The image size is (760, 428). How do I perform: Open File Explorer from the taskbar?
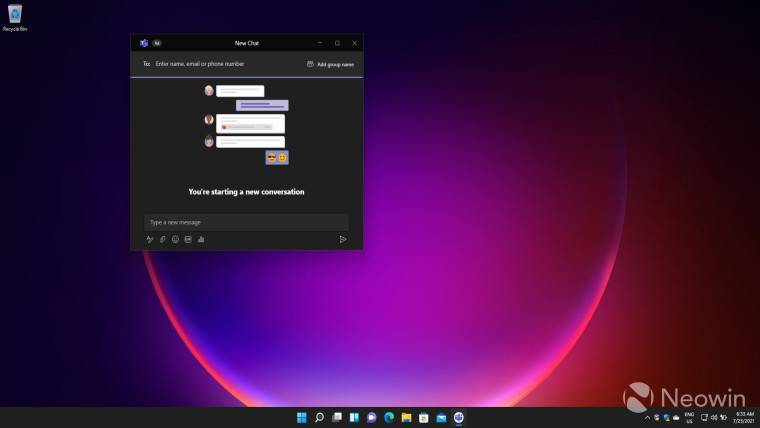406,417
